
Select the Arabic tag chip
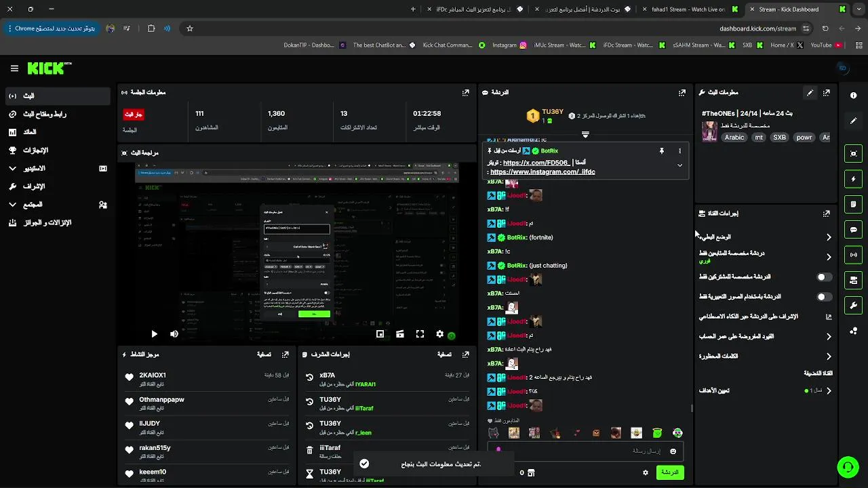[734, 138]
